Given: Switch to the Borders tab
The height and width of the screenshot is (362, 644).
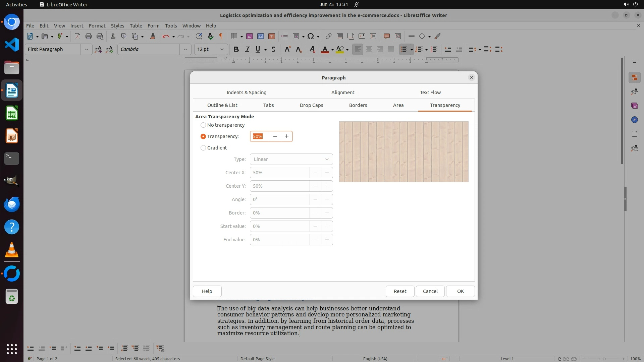Looking at the screenshot, I should pyautogui.click(x=358, y=105).
